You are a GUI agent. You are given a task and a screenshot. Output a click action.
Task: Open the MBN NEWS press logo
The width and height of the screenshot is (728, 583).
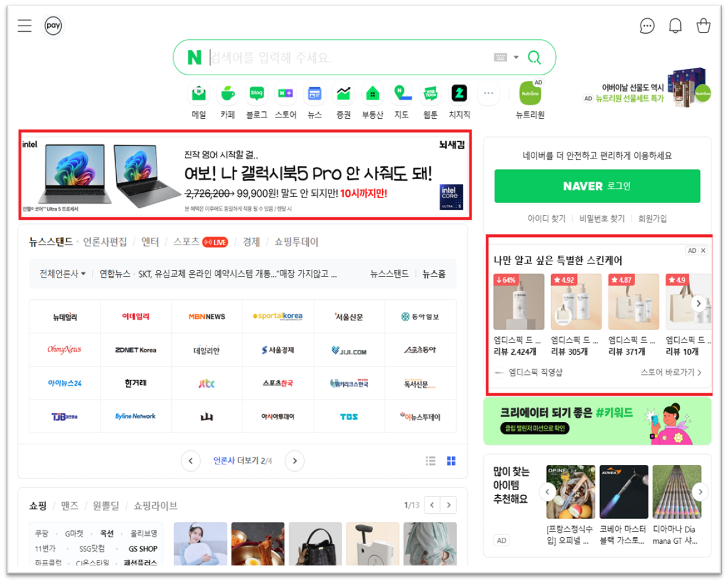click(207, 316)
